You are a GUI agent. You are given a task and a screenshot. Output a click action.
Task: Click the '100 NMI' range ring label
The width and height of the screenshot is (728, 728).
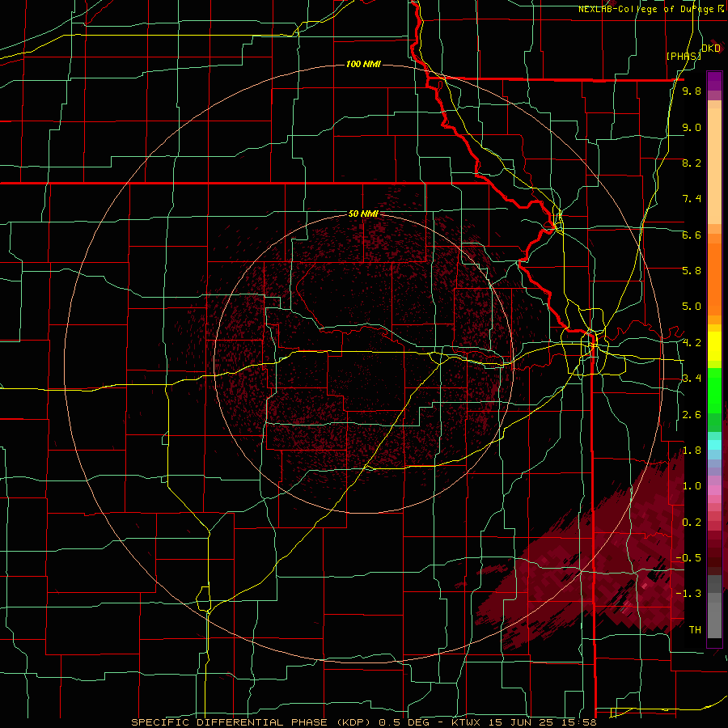pos(363,64)
